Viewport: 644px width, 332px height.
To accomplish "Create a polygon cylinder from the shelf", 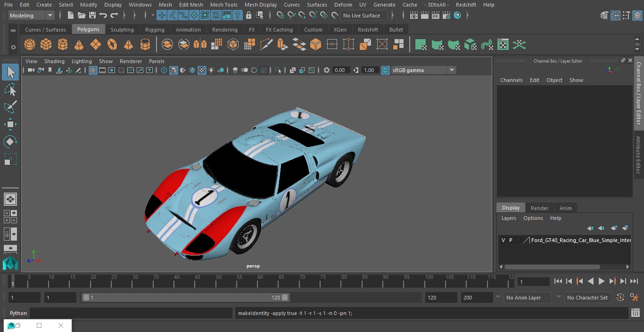I will 63,45.
